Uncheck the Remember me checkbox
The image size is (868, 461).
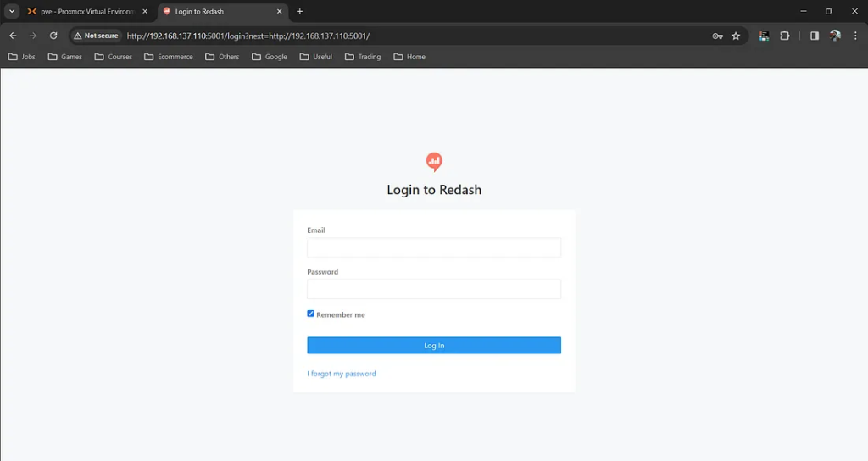pos(310,314)
